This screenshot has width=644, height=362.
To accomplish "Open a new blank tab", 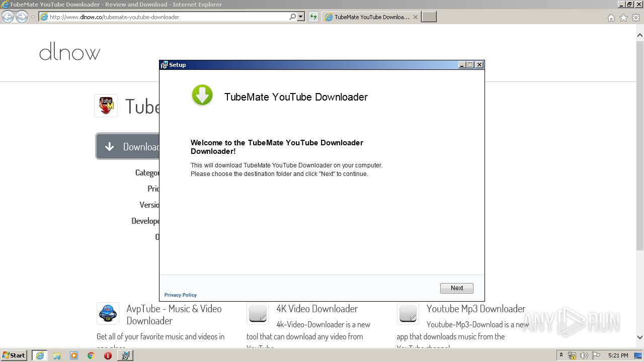I will 429,17.
